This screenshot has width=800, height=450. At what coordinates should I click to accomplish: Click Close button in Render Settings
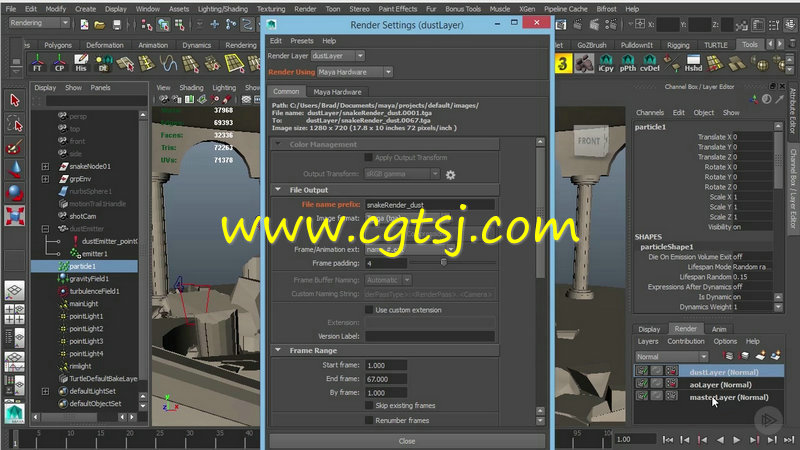tap(407, 441)
